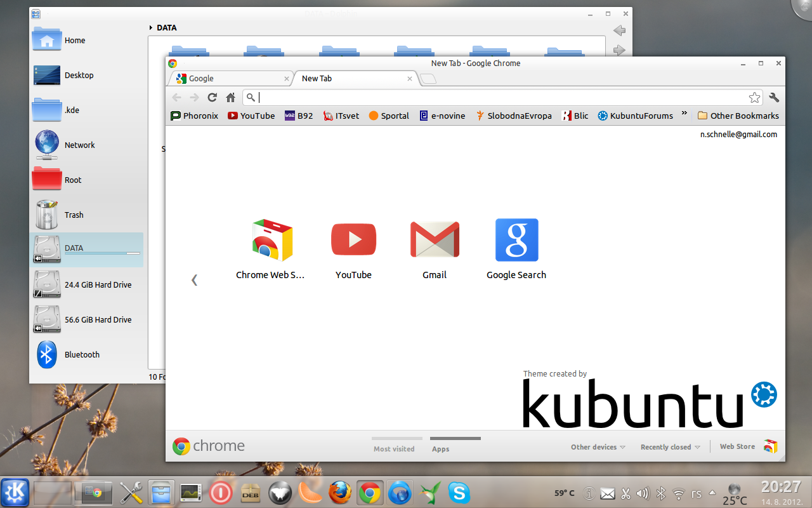Launch the file manager from the panel
Viewport: 812px width, 508px height.
pyautogui.click(x=161, y=492)
